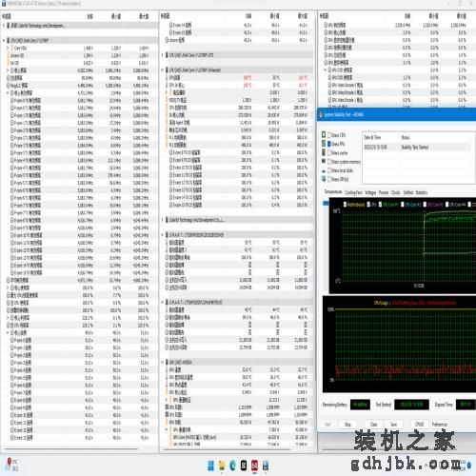Viewport: 476px width, 476px height.
Task: Click the chip icon on CPU [#0] Intel Core i7 header
Action: tap(9, 40)
